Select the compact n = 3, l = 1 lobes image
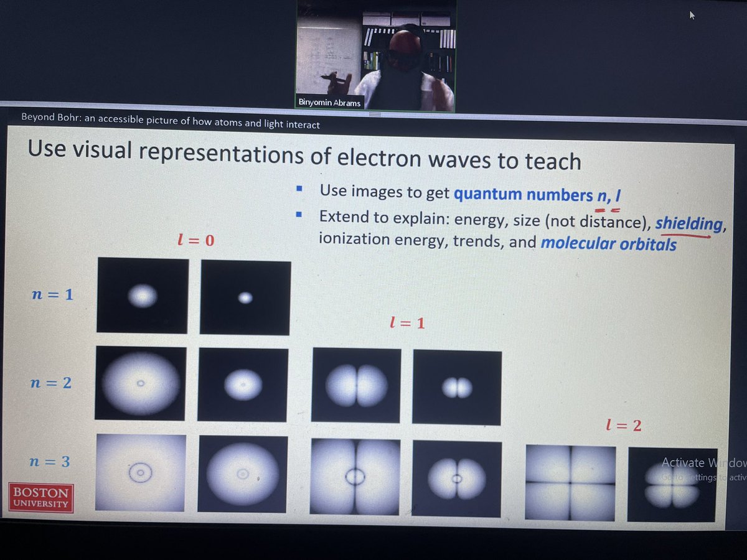The height and width of the screenshot is (560, 747). coord(457,479)
